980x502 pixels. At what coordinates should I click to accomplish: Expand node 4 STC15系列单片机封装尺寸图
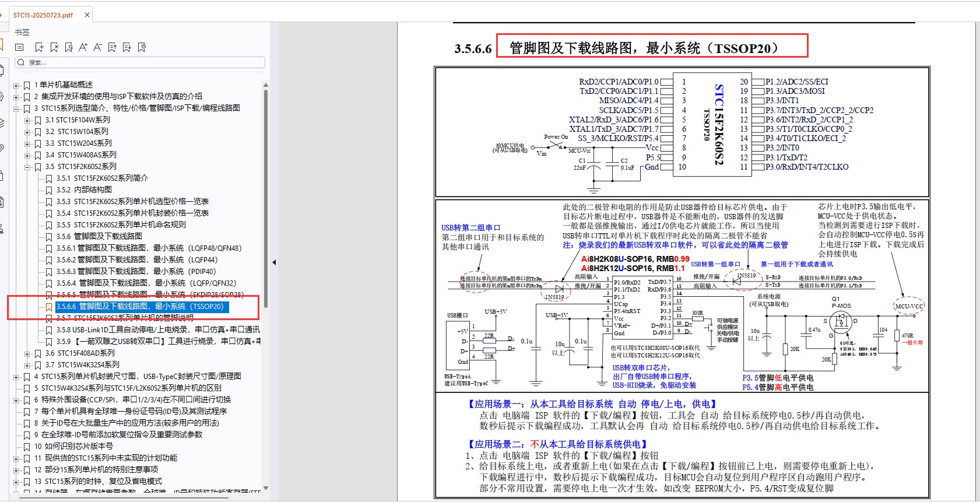(16, 377)
